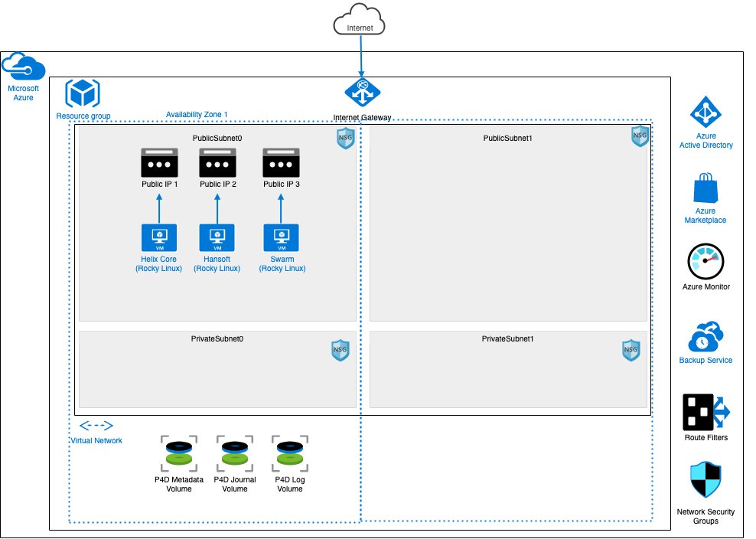Image resolution: width=756 pixels, height=539 pixels.
Task: Click the Internet Gateway text label
Action: tap(362, 117)
